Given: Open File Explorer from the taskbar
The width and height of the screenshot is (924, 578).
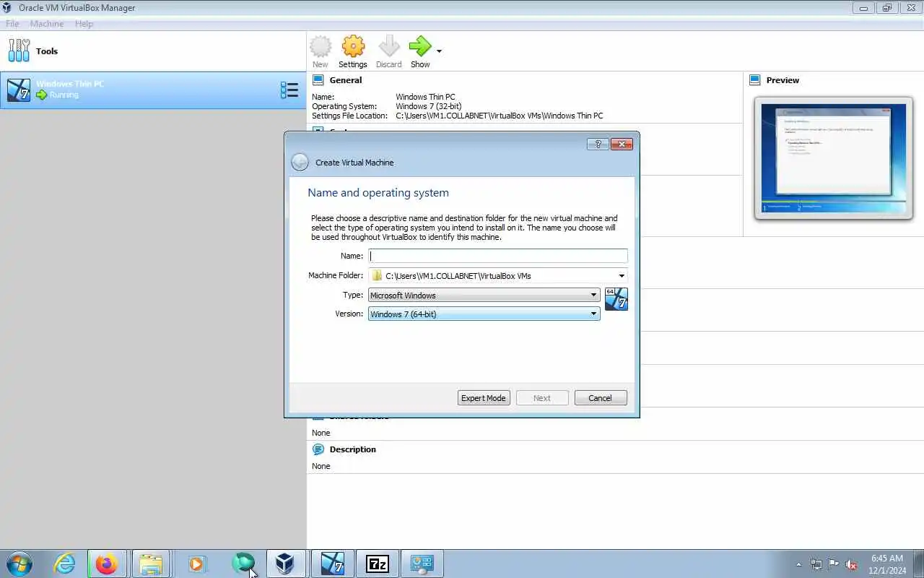Looking at the screenshot, I should (x=151, y=564).
